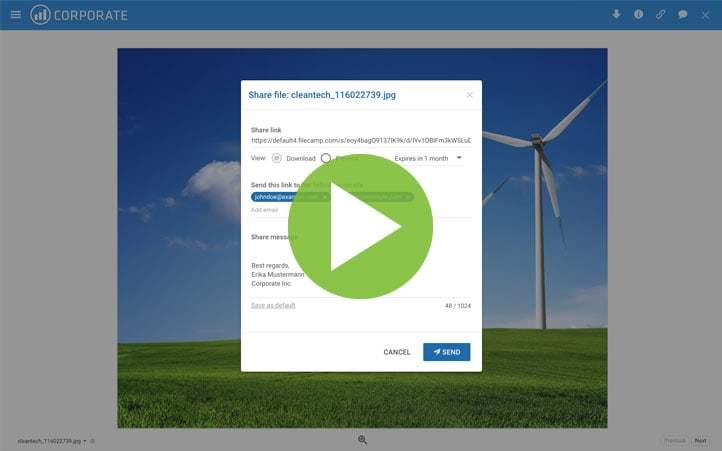Click the Save as default link

(x=273, y=305)
